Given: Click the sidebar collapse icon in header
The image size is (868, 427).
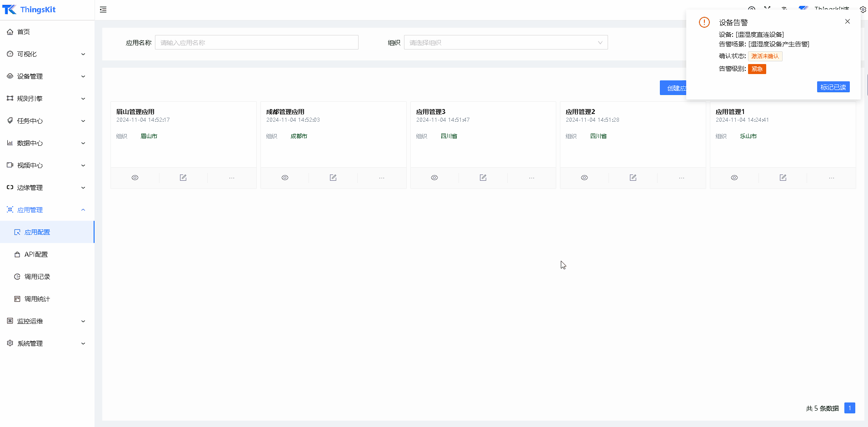Looking at the screenshot, I should tap(103, 10).
